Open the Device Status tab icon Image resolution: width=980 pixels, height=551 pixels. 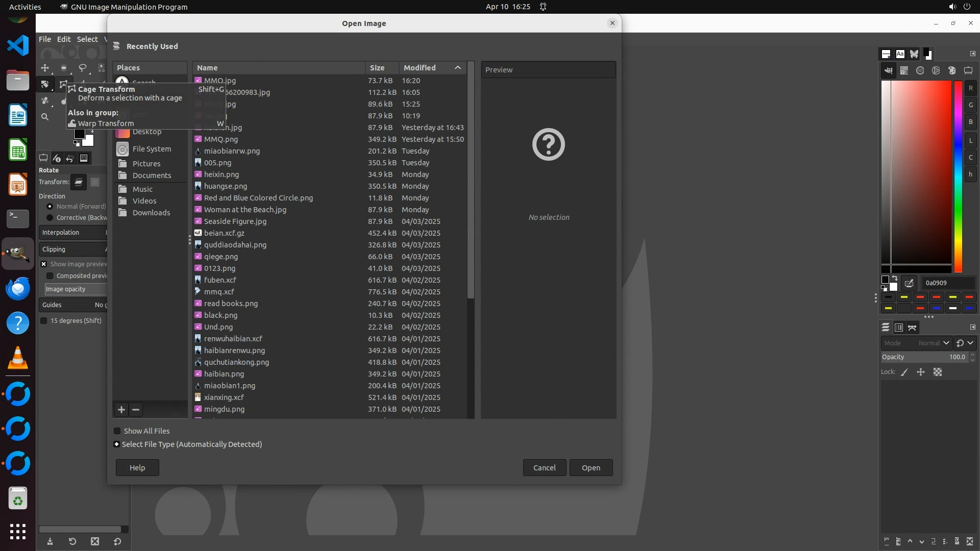pos(57,158)
